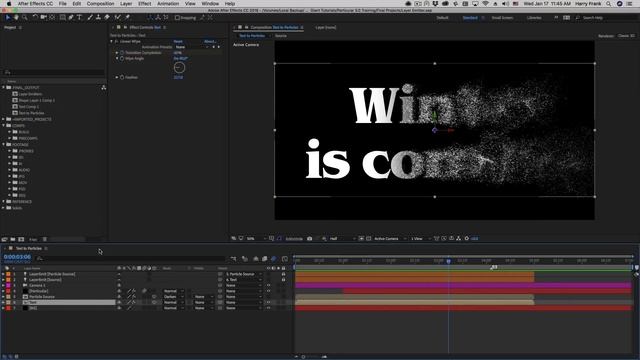This screenshot has width=640, height=360.
Task: Open the 1 View layout dropdown
Action: 420,238
